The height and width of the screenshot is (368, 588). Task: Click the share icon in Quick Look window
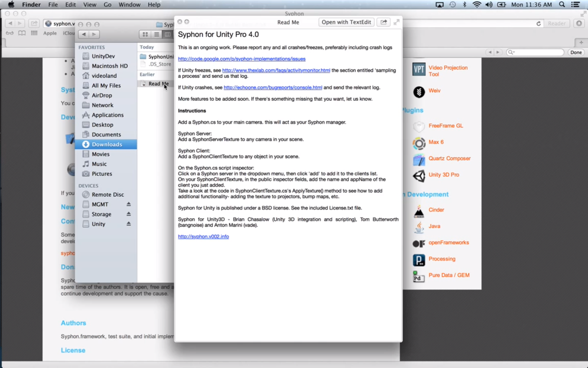coord(384,22)
